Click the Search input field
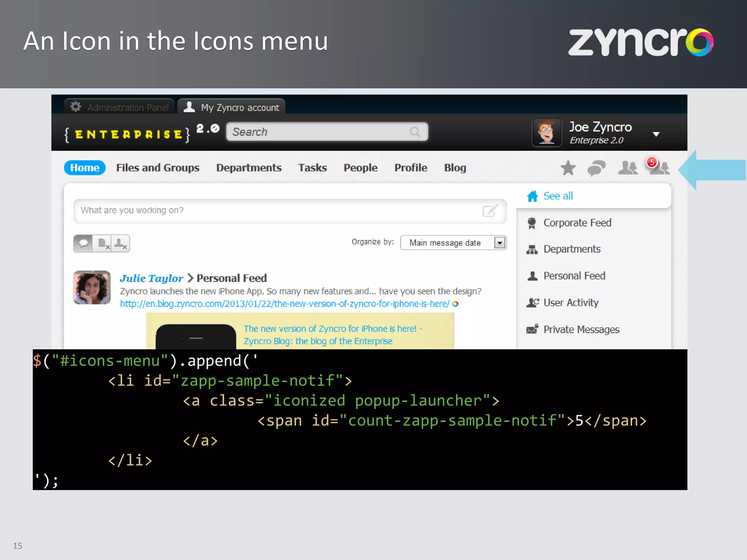747x560 pixels. (x=327, y=132)
